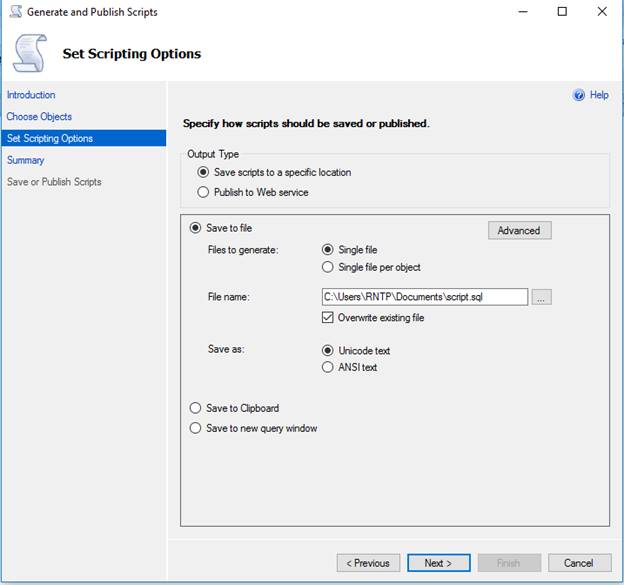This screenshot has width=624, height=585.
Task: Jump to the Summary step
Action: pyautogui.click(x=25, y=160)
